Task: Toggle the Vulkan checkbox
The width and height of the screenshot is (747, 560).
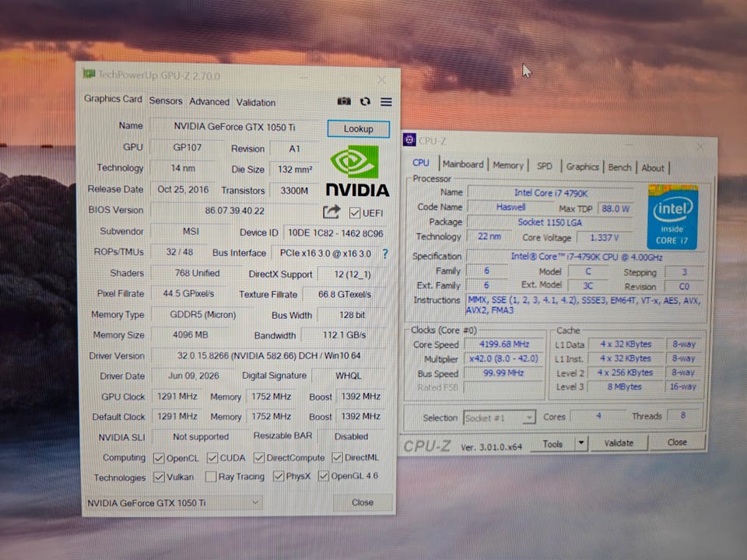Action: [159, 477]
